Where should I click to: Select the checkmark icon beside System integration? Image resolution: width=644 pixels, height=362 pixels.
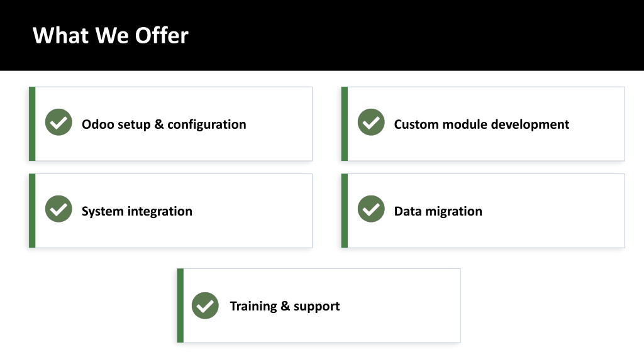58,209
